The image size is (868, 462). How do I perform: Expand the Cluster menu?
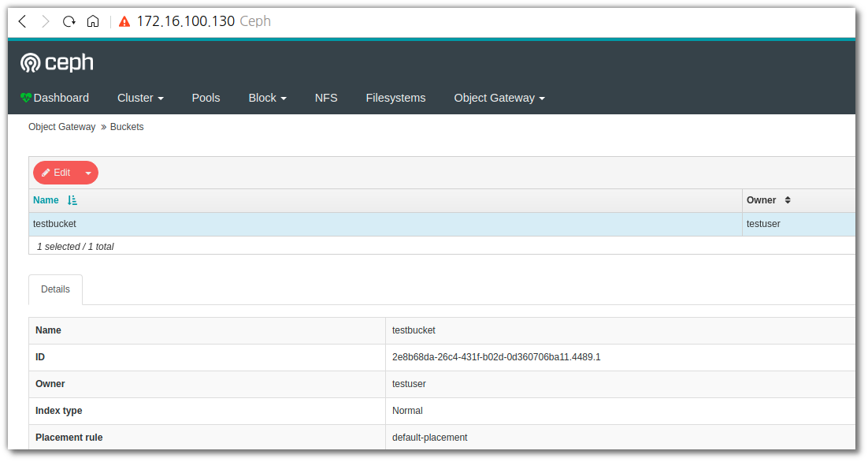pyautogui.click(x=140, y=98)
